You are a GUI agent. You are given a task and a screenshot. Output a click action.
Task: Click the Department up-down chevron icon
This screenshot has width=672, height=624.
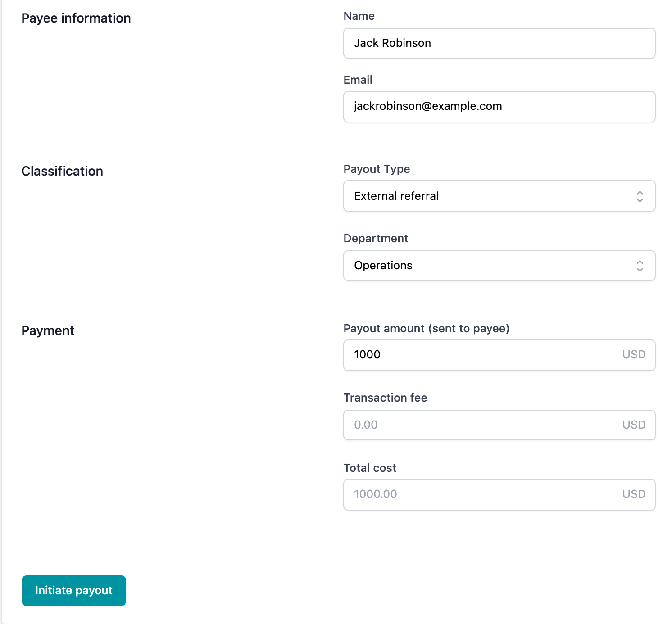click(x=640, y=266)
